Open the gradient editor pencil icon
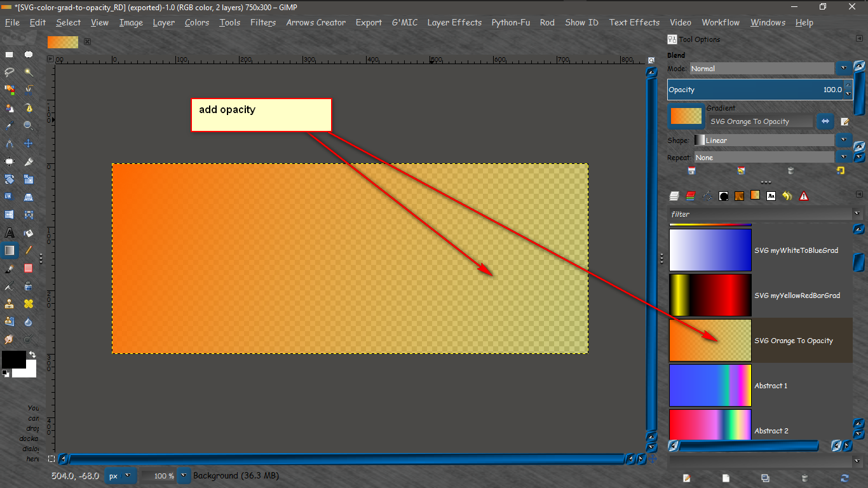868x488 pixels. (845, 121)
